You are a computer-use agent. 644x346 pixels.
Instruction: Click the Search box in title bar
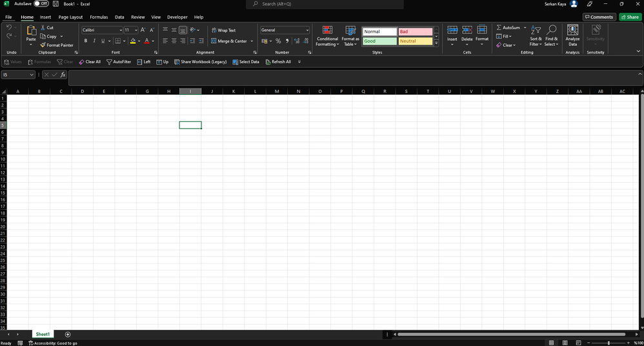pos(325,4)
